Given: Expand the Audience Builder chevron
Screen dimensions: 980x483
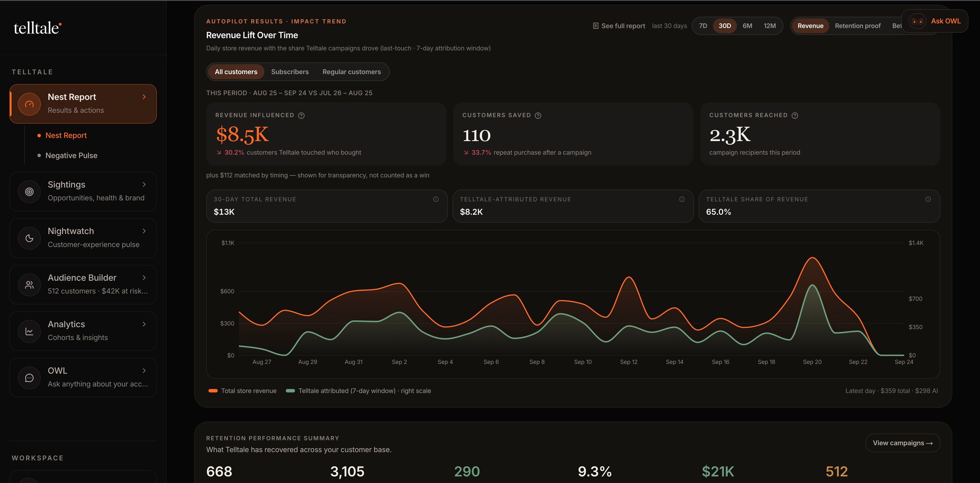Looking at the screenshot, I should click(144, 278).
